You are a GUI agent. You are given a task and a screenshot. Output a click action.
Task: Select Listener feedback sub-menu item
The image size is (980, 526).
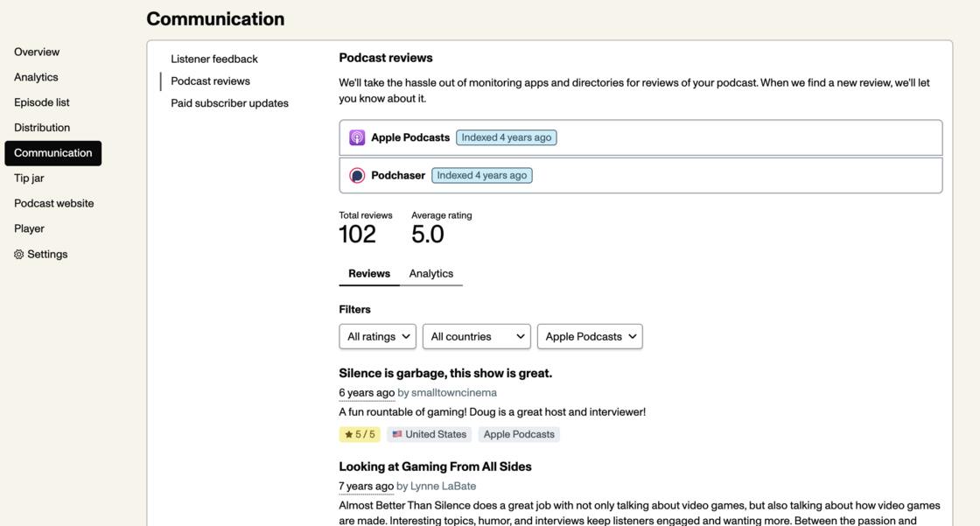click(x=214, y=59)
